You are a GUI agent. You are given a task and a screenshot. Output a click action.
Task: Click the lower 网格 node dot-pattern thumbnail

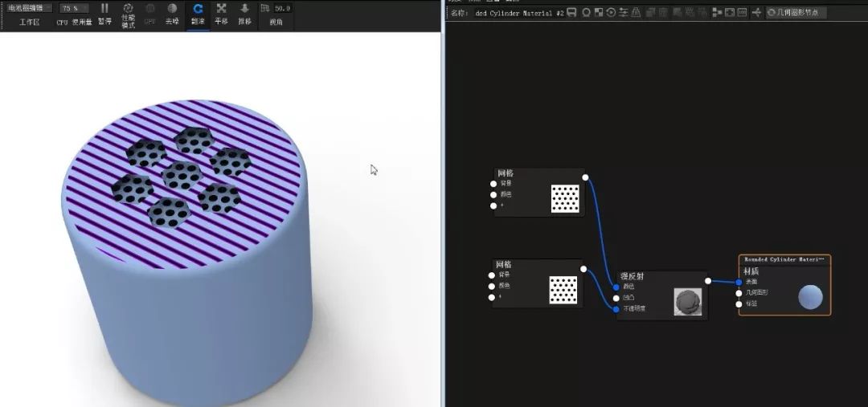[563, 290]
